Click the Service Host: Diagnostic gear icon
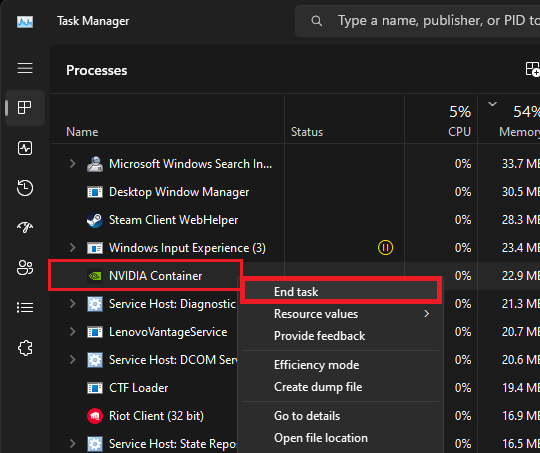This screenshot has height=453, width=540. click(95, 304)
